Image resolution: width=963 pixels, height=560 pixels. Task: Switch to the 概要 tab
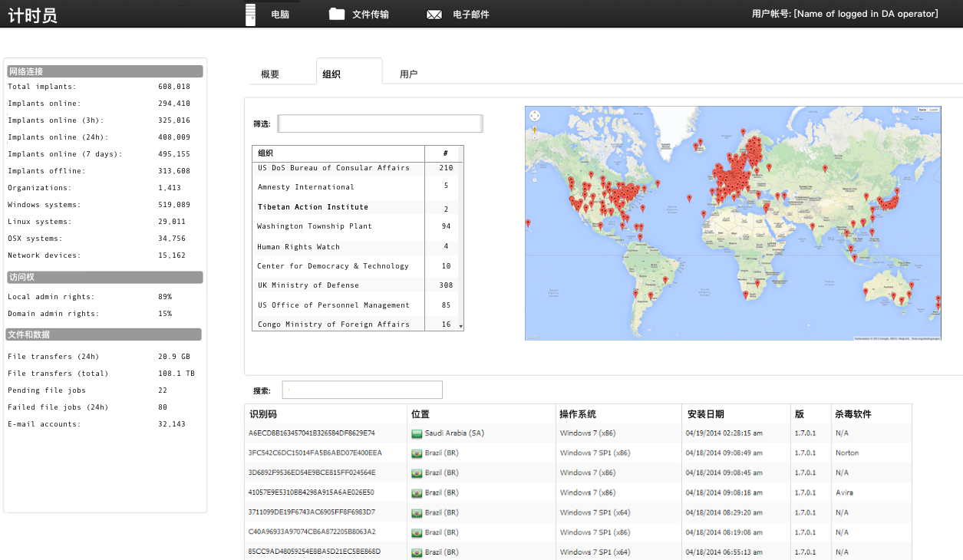click(270, 74)
